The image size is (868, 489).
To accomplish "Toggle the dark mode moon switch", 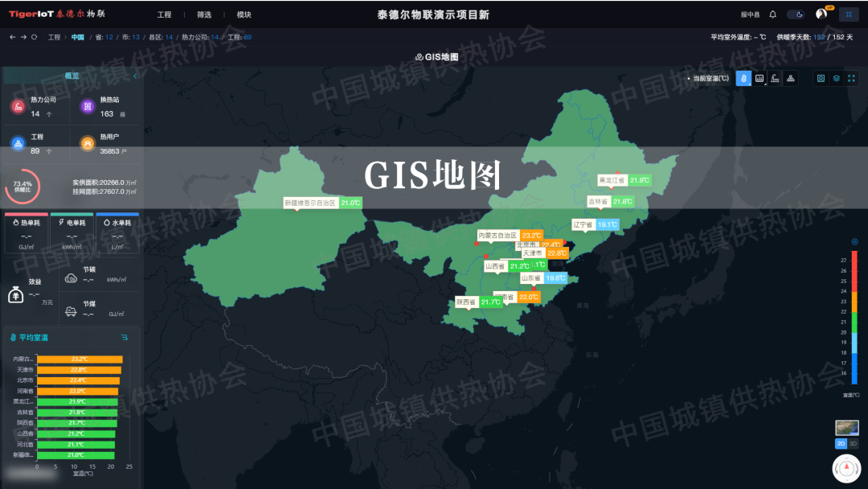I will coord(796,14).
